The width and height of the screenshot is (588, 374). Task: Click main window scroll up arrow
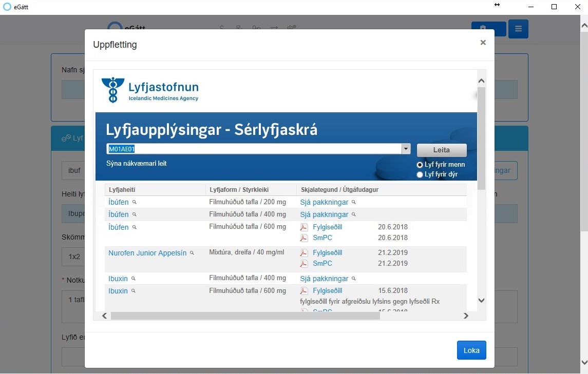click(x=584, y=26)
